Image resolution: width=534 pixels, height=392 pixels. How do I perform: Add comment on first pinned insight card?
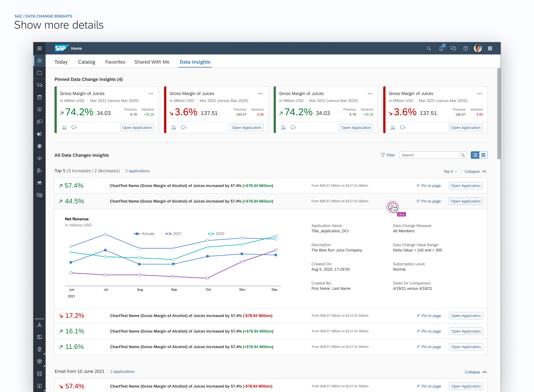[x=74, y=128]
